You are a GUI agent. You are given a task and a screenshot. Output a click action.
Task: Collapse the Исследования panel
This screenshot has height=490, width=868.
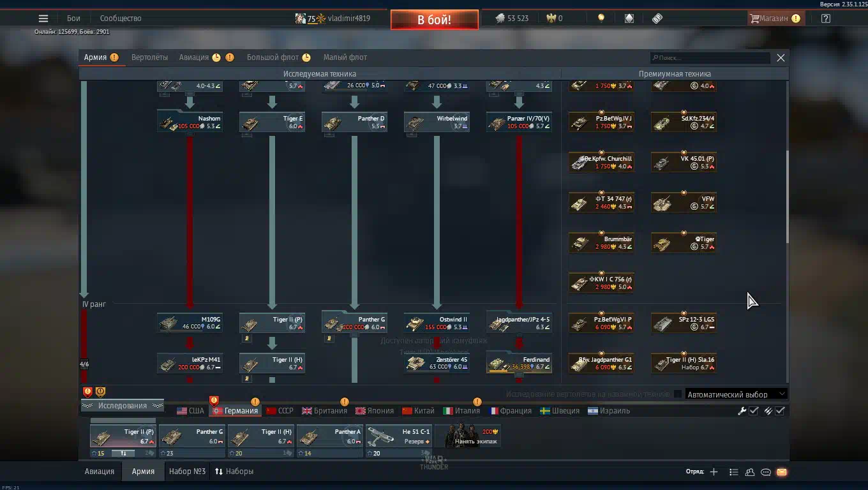pyautogui.click(x=122, y=406)
